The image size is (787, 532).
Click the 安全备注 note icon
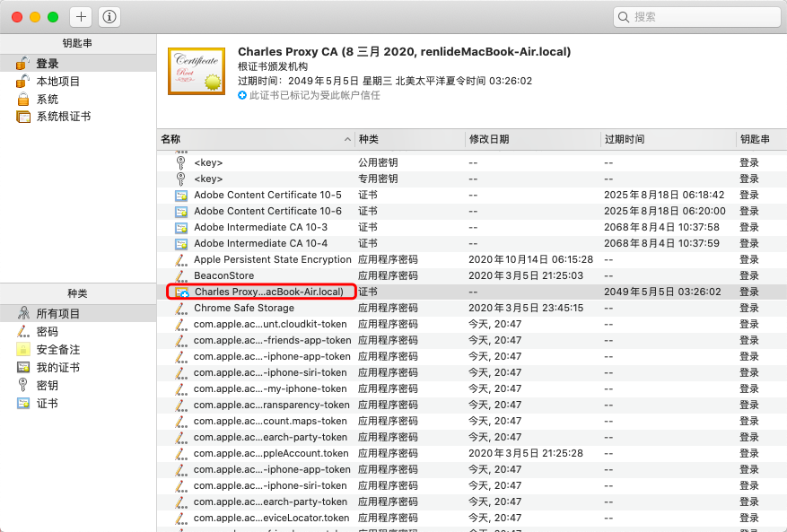pos(23,349)
